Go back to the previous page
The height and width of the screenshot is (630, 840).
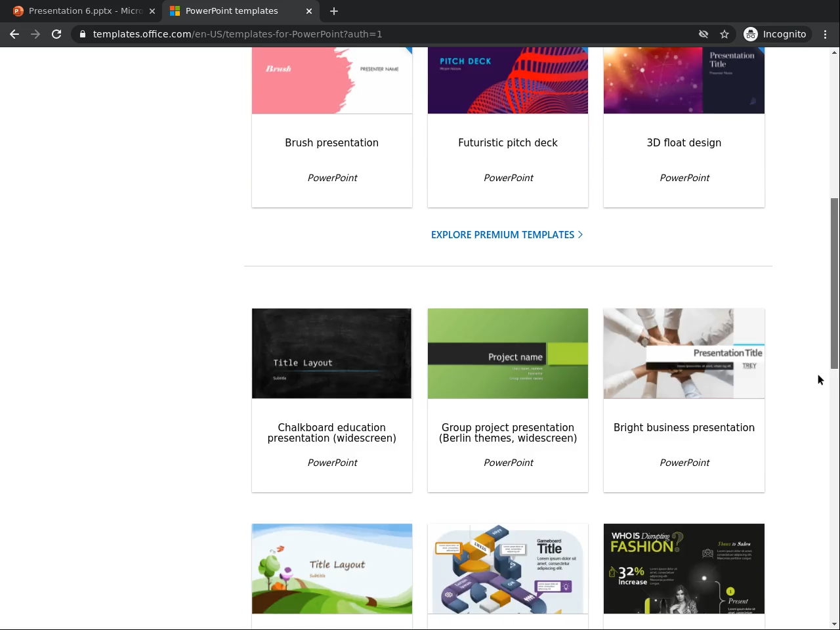point(14,34)
